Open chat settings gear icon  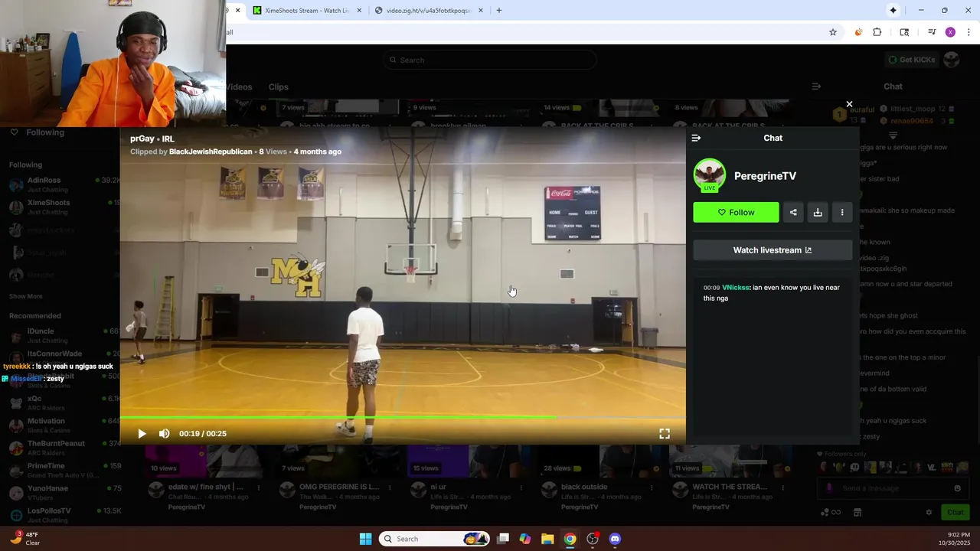point(929,512)
